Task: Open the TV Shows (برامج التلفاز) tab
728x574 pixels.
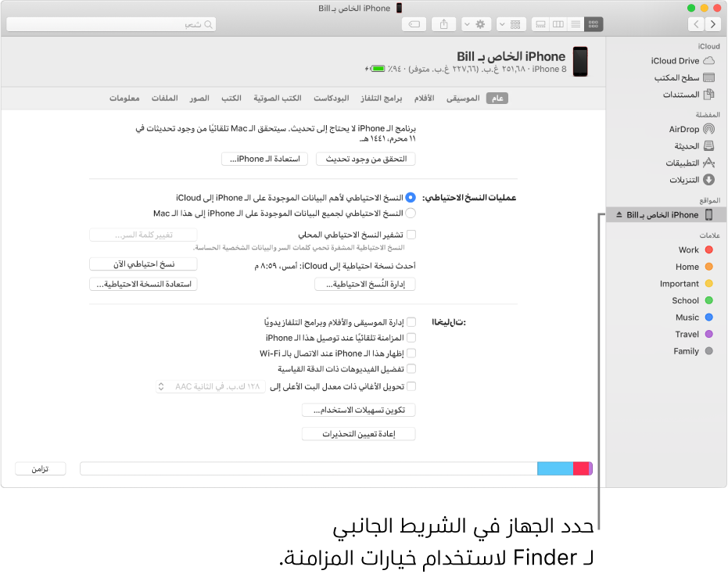Action: (381, 98)
